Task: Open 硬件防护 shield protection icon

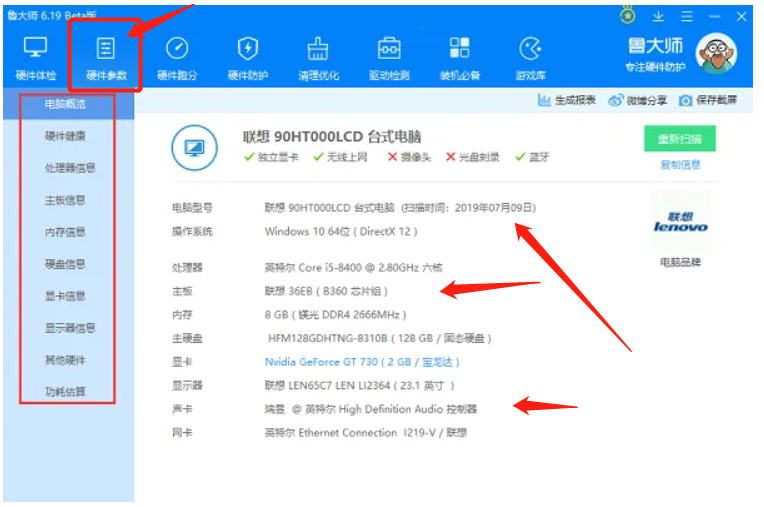Action: click(248, 48)
